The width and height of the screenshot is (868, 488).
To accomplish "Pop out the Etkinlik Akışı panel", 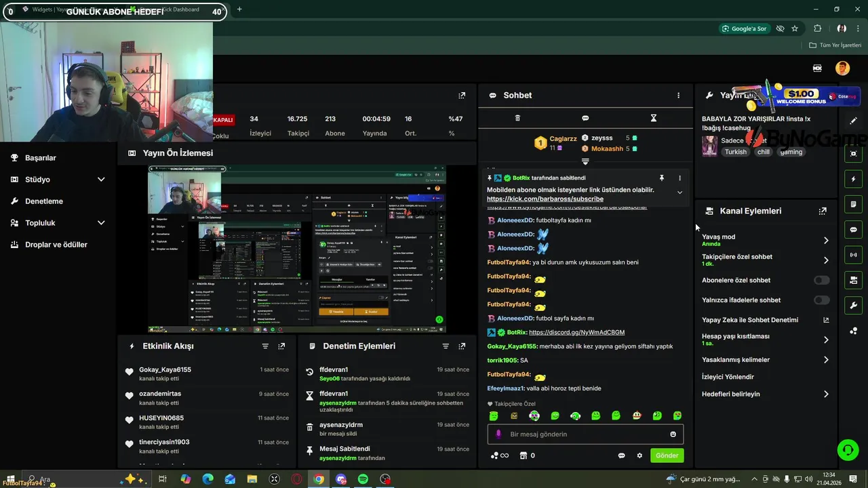I will coord(281,346).
